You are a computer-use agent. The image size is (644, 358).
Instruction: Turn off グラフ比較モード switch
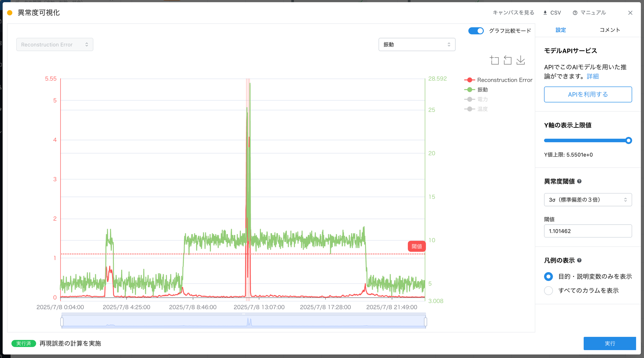pos(476,31)
